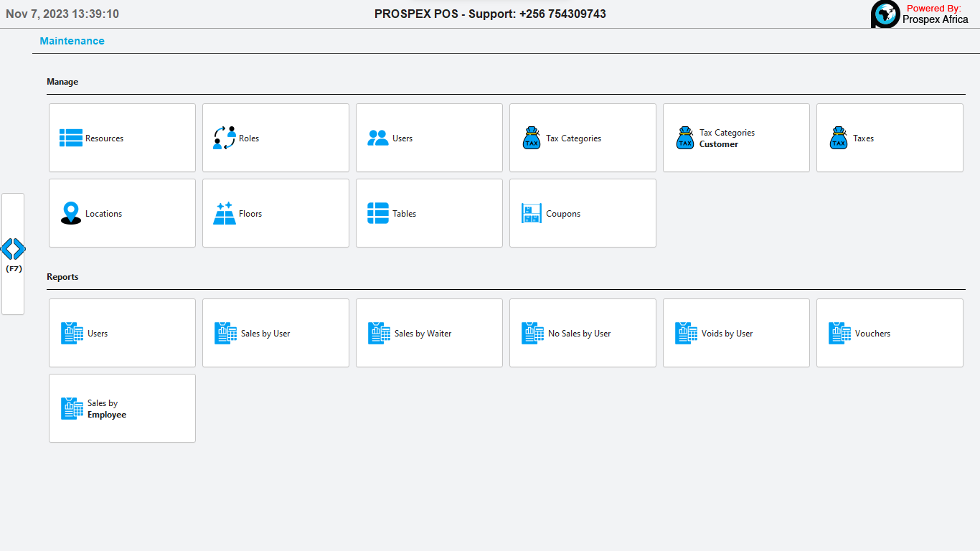Open the Locations map pin icon
This screenshot has width=980, height=551.
(71, 213)
